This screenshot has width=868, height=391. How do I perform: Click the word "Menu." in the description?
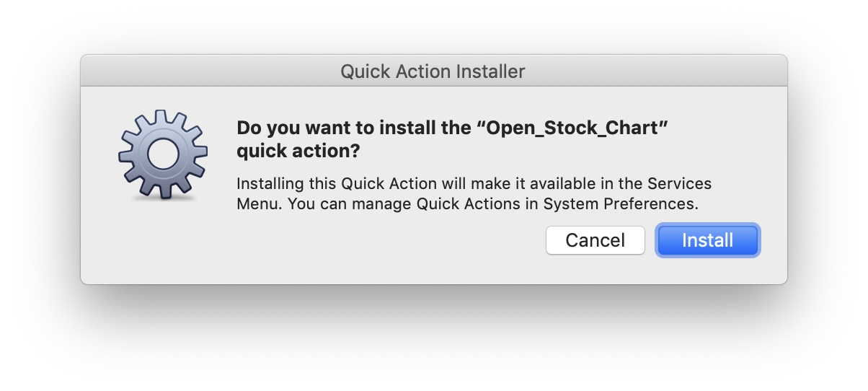pos(261,204)
